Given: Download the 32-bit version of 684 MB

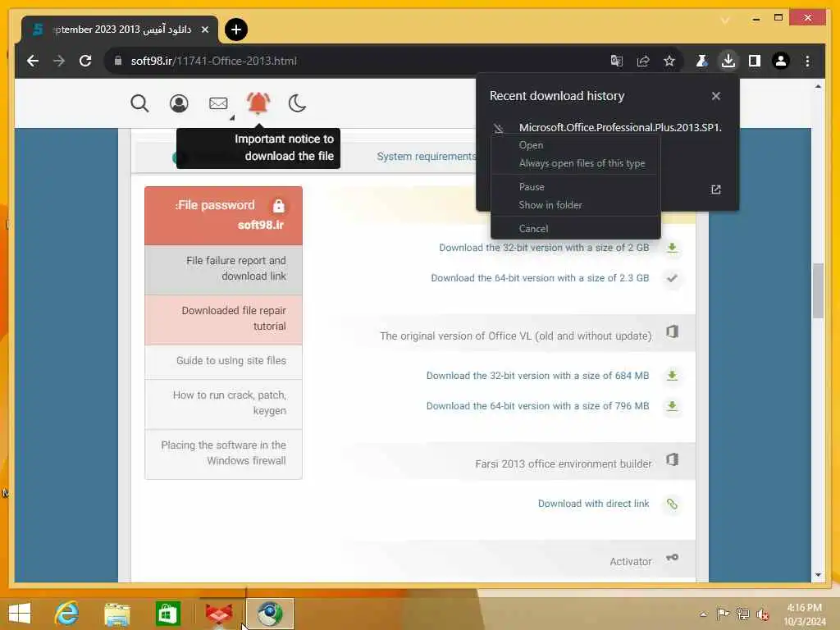Looking at the screenshot, I should [537, 376].
